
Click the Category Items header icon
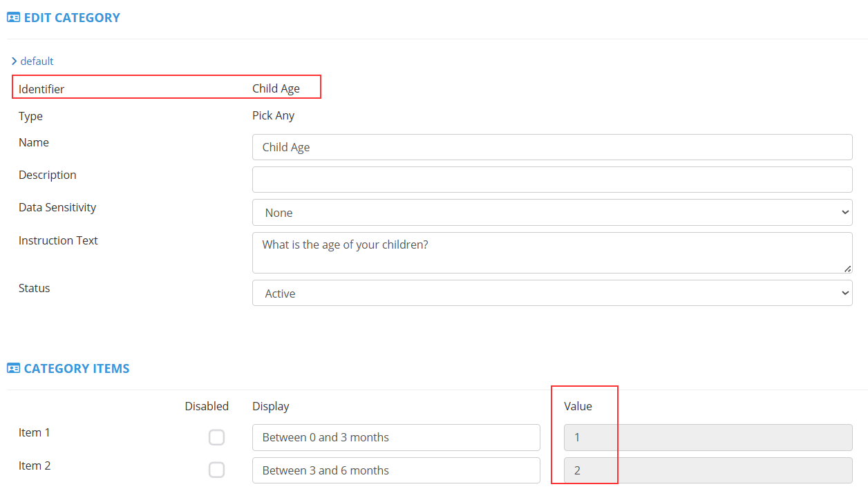(13, 369)
